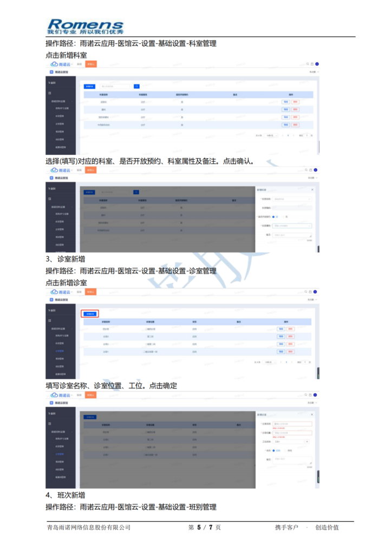Viewport: 392px width, 555px height.
Task: Click blue 新增诊室 button in clinic-room list
Action: 90,314
